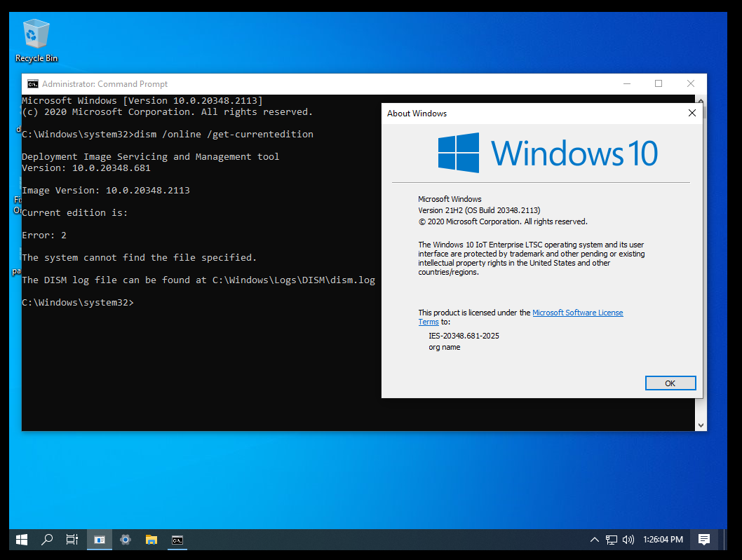
Task: Open the Settings gear taskbar icon
Action: pyautogui.click(x=126, y=540)
